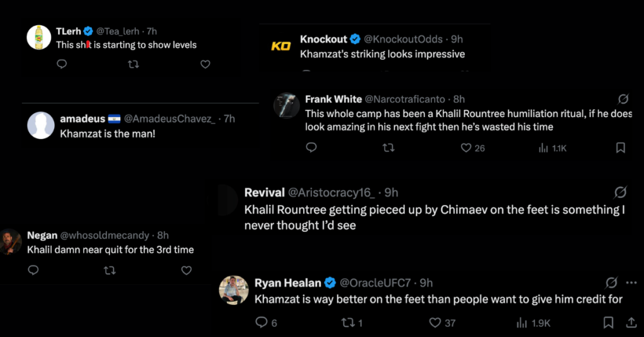
Task: Click Ryan Healan's profile avatar
Action: (x=233, y=290)
